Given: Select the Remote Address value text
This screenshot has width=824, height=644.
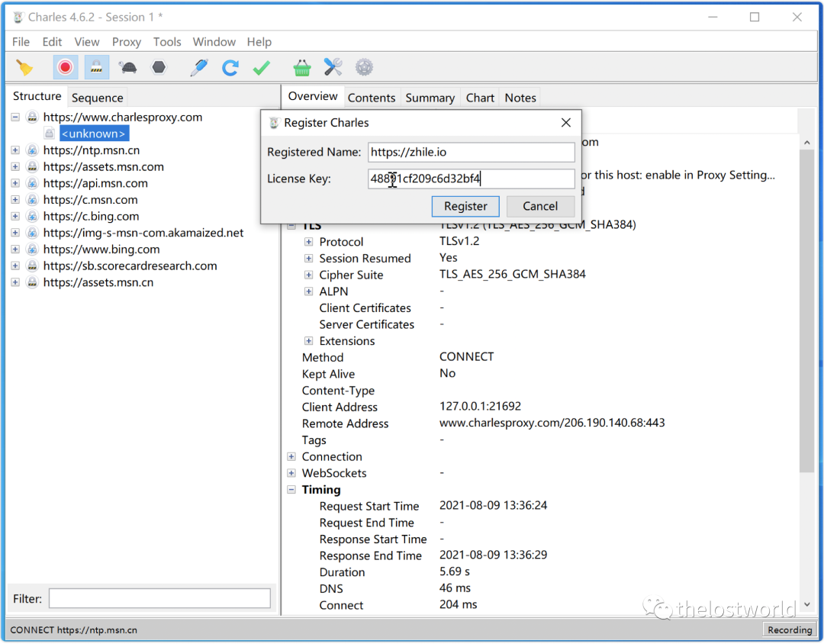Looking at the screenshot, I should click(552, 423).
